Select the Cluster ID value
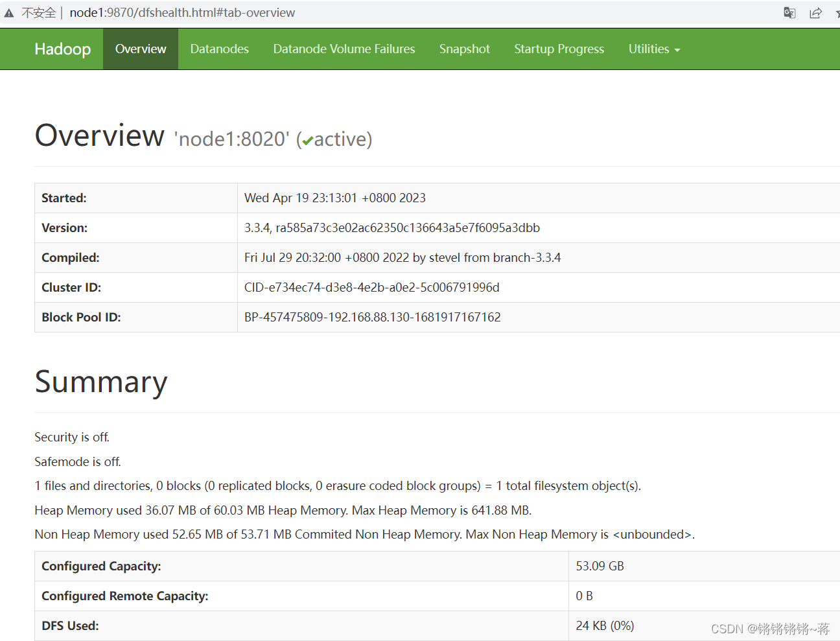Viewport: 840px width, 641px height. point(372,288)
